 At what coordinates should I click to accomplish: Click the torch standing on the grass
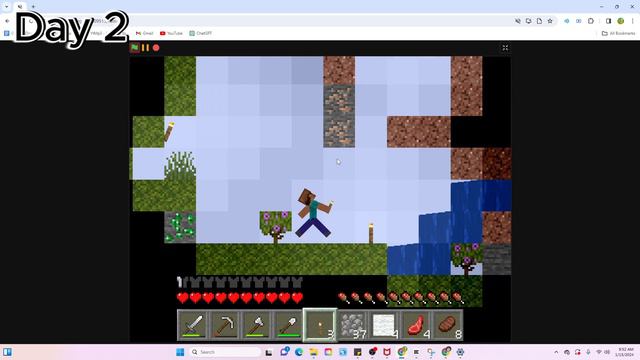coord(371,233)
